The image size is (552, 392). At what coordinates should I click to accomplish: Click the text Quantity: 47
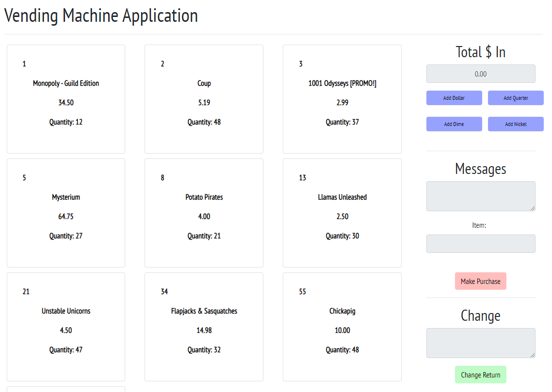pyautogui.click(x=66, y=350)
